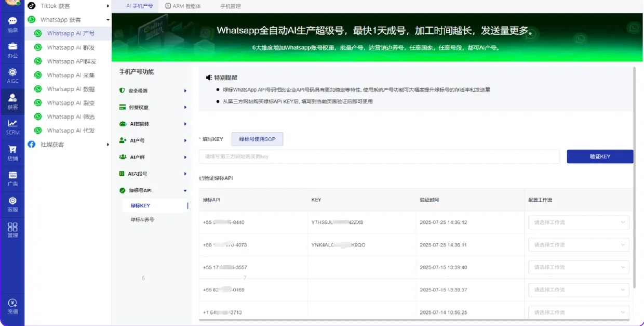This screenshot has height=326, width=644.
Task: Switch to the ARM 智能体 tab
Action: [x=183, y=6]
